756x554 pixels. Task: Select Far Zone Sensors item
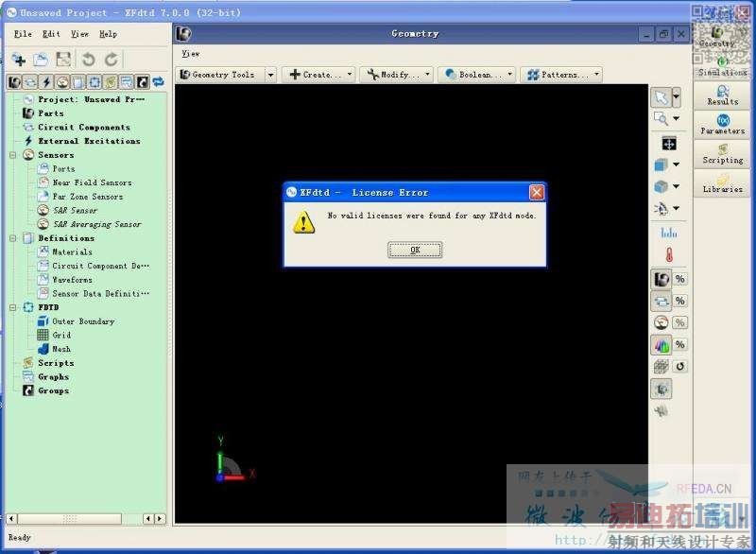[87, 197]
